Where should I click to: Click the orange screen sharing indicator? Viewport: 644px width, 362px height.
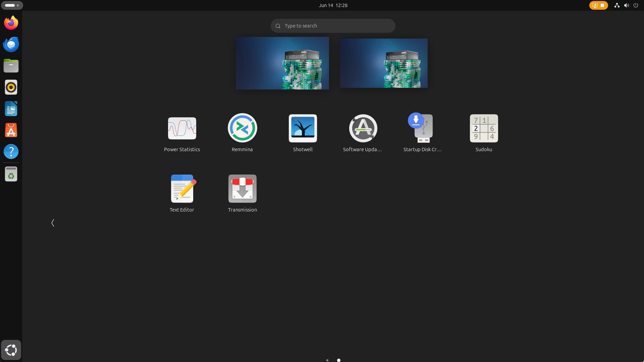pos(598,5)
